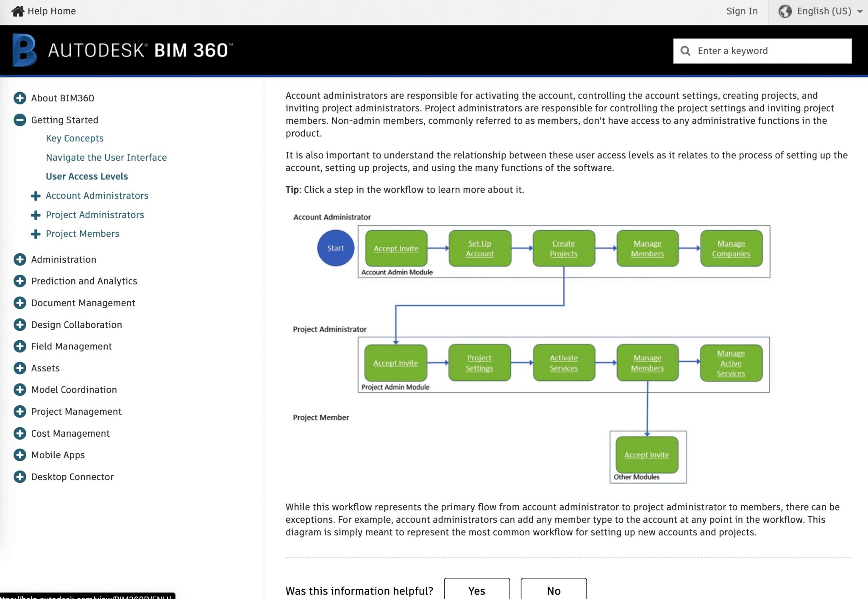Expand Design Collaboration section
The image size is (868, 599).
click(x=19, y=325)
